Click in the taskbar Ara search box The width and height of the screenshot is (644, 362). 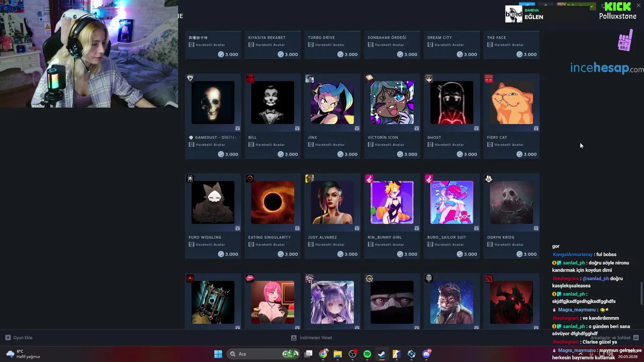tap(263, 354)
